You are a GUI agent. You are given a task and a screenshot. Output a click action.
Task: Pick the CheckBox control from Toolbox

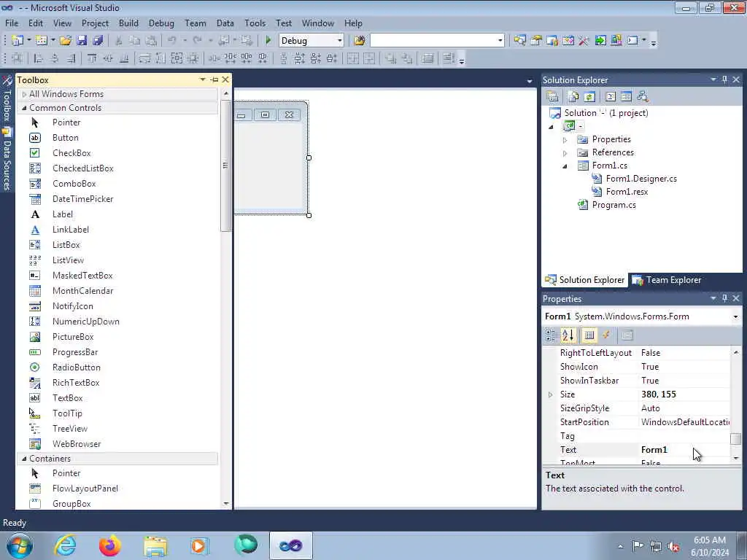click(x=71, y=153)
